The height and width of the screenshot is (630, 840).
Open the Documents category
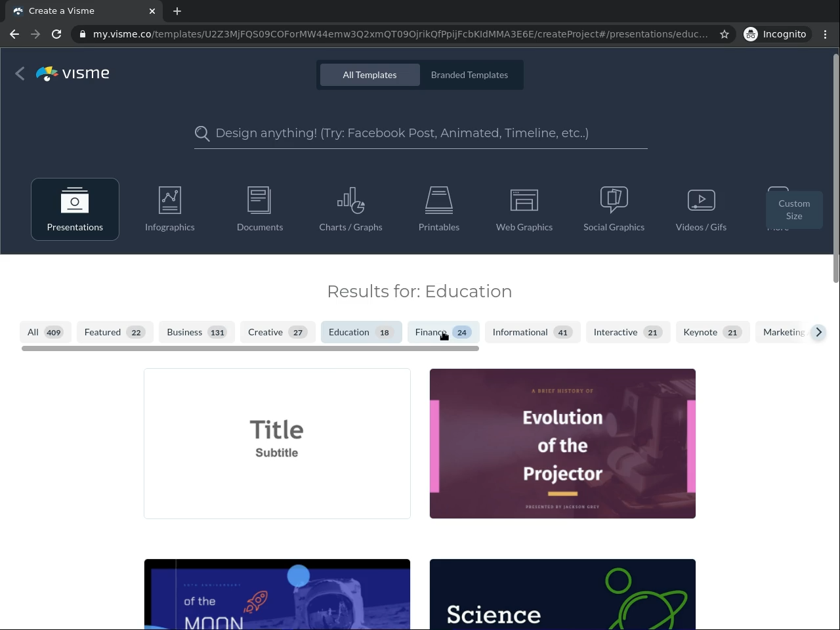pyautogui.click(x=260, y=209)
